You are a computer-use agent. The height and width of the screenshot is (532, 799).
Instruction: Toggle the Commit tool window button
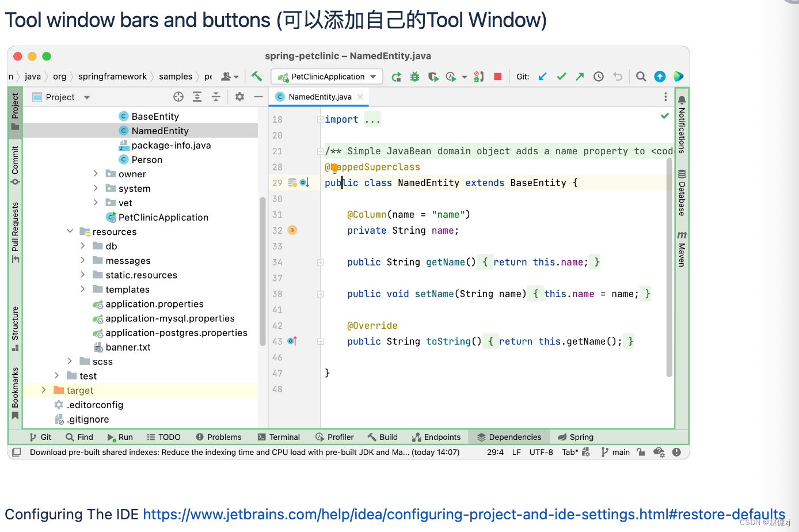coord(15,165)
